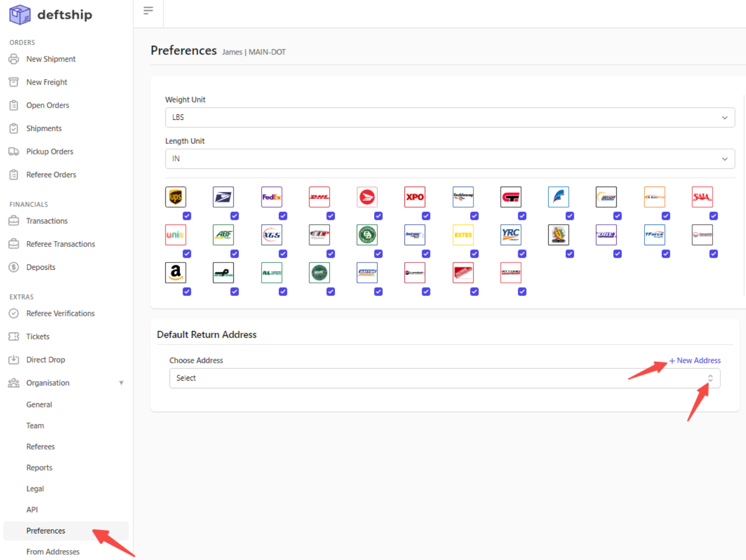746x560 pixels.
Task: Click the XPO carrier logo
Action: (x=415, y=197)
